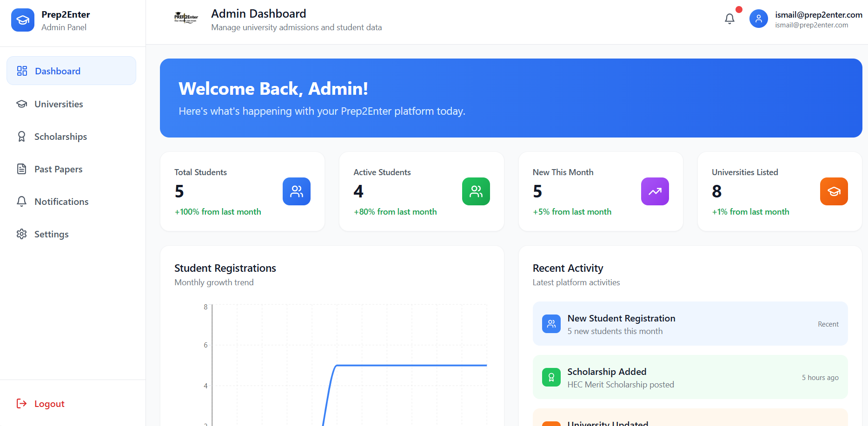The width and height of the screenshot is (868, 426).
Task: Open Notifications from the sidebar
Action: 61,202
